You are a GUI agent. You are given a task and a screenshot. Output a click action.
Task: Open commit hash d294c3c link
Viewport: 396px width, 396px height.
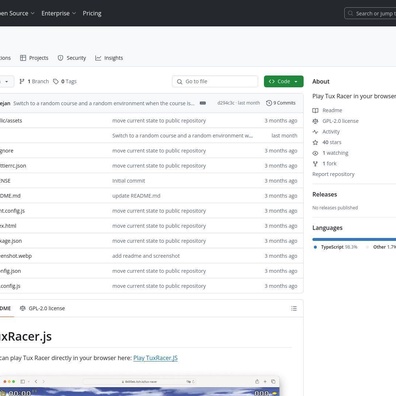pos(226,103)
